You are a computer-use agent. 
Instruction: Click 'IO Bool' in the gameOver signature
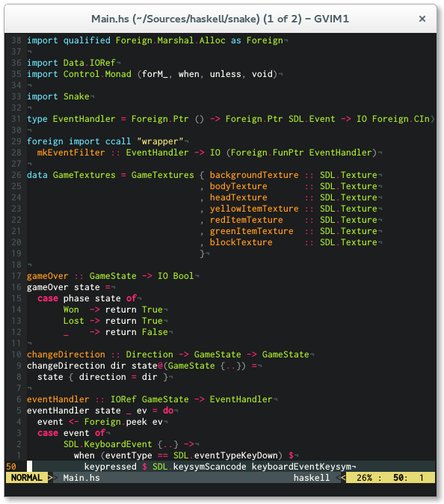[176, 276]
